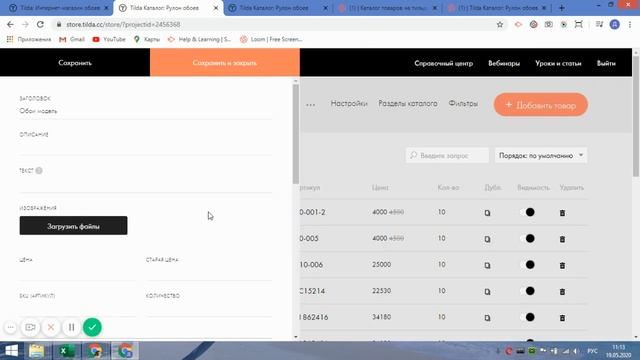Open the Карты bookmark
640x360 pixels.
click(147, 39)
